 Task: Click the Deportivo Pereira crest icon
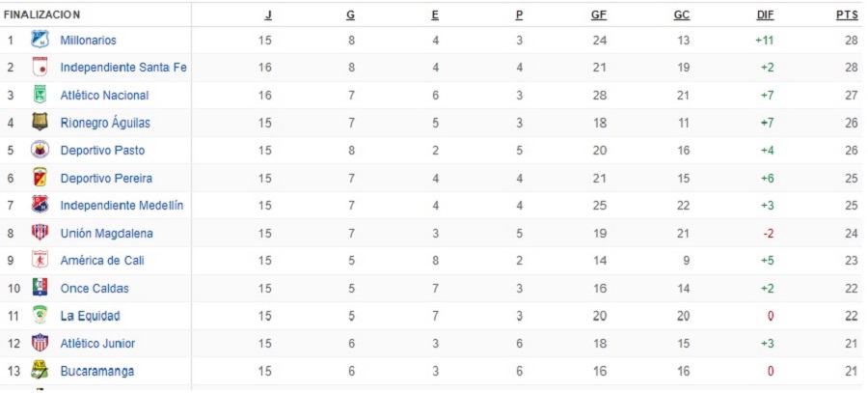tap(40, 178)
